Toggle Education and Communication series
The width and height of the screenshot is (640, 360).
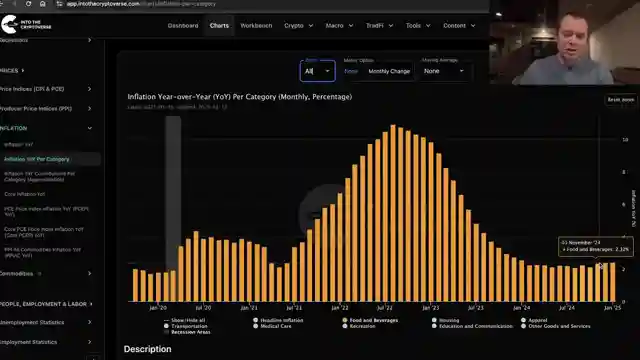tap(472, 326)
